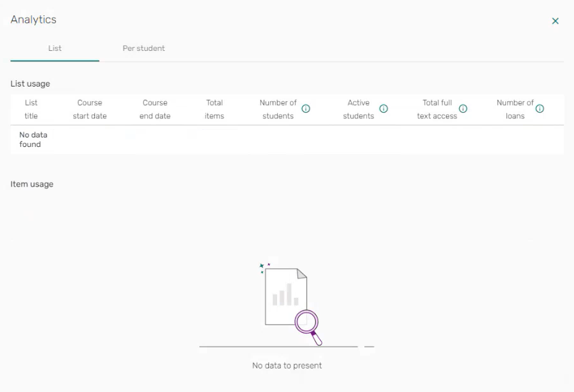Show info for Total full text access
Viewport: 574px width, 392px height.
tap(463, 109)
